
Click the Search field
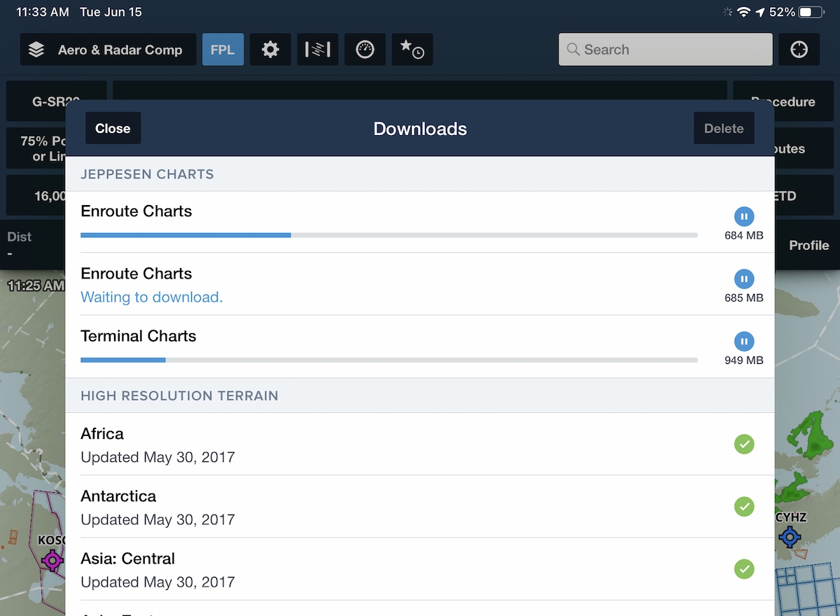(666, 50)
